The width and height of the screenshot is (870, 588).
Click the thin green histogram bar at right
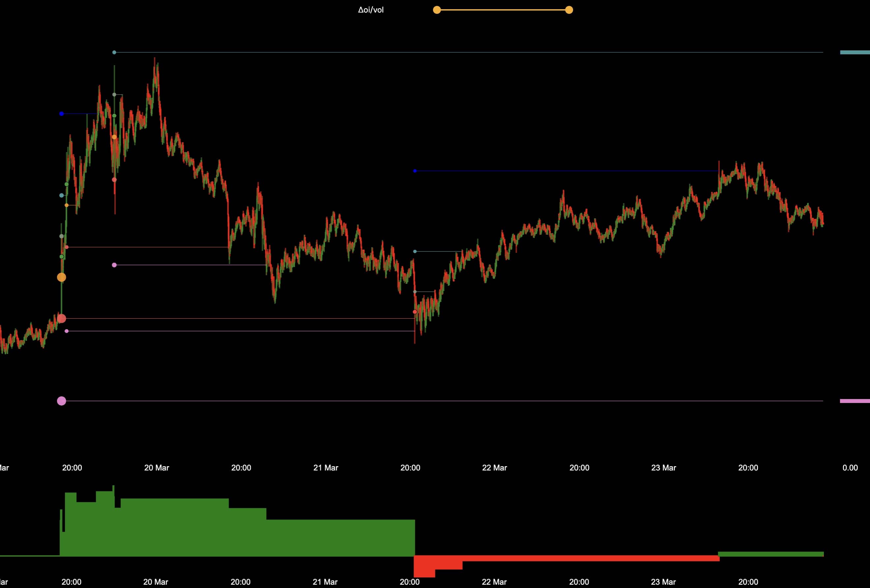click(770, 554)
